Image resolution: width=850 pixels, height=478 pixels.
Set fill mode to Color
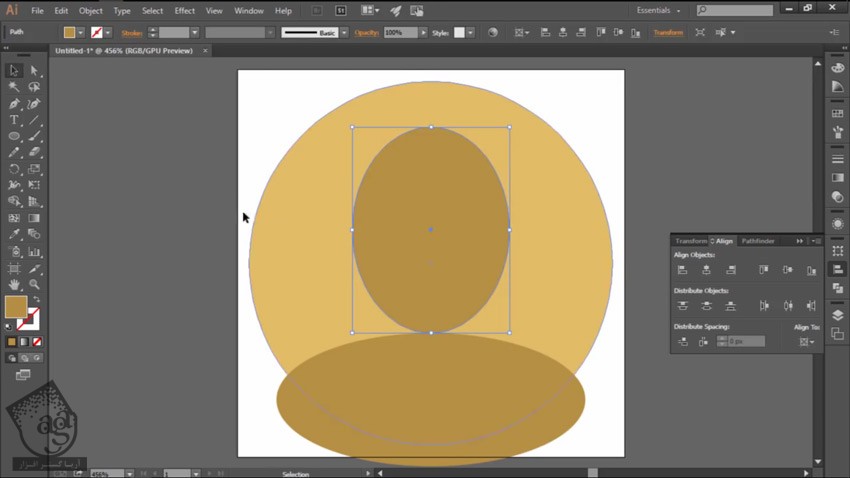(x=11, y=342)
